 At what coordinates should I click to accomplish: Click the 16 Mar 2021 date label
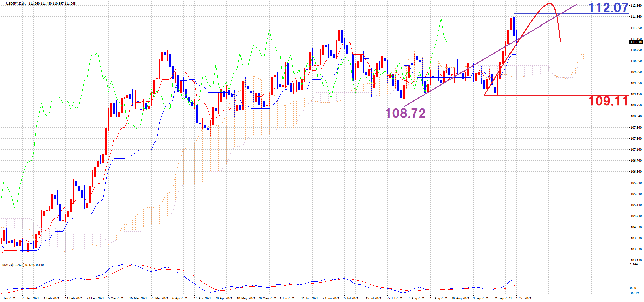tap(138, 298)
